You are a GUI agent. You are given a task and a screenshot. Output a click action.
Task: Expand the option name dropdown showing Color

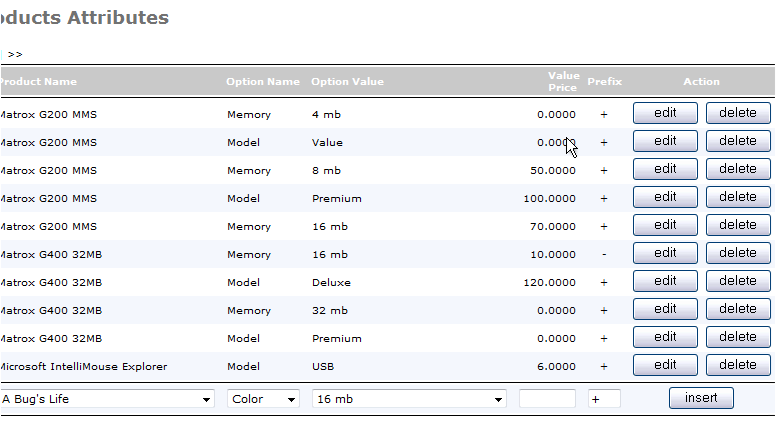[x=263, y=400]
